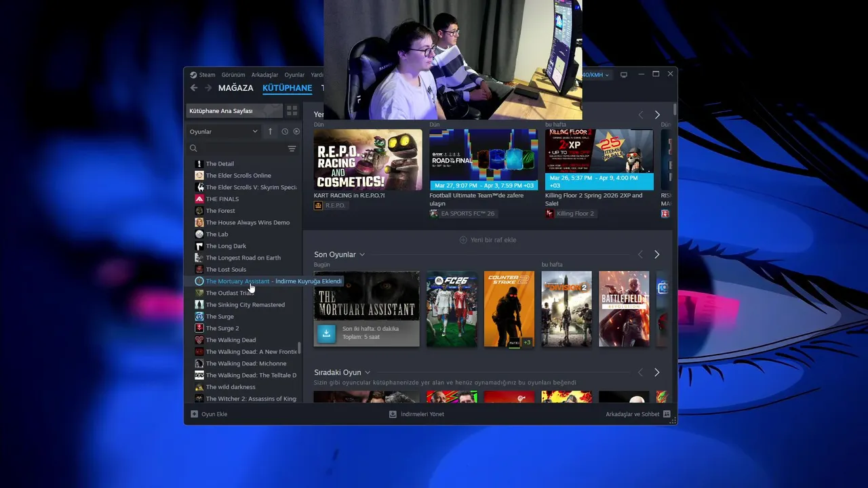Toggle the ready-to-play filter icon
868x488 pixels.
coord(296,131)
